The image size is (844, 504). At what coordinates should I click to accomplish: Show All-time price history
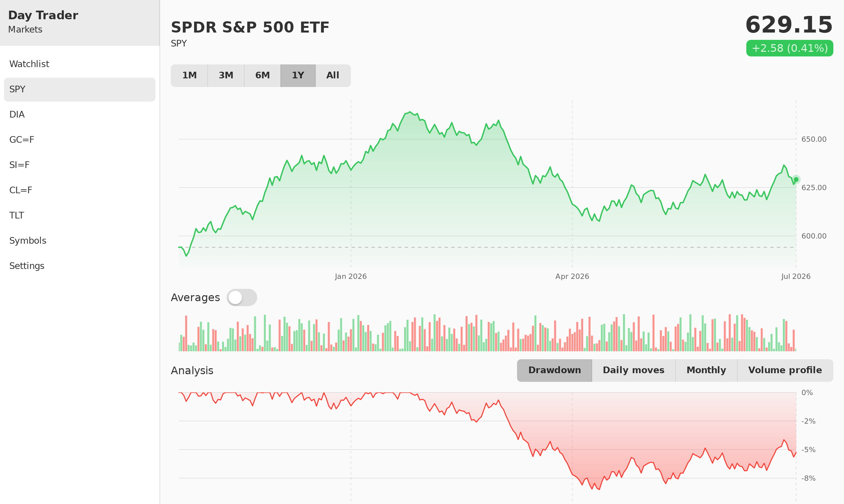point(333,75)
